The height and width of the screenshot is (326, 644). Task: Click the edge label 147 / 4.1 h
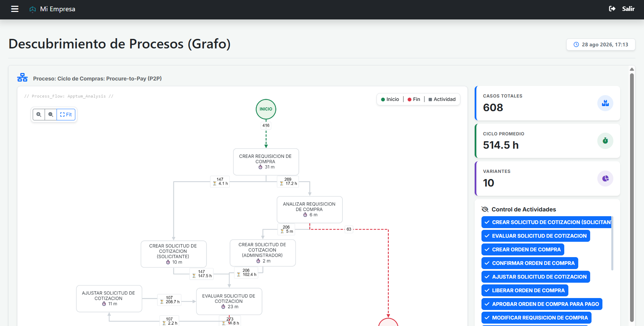(x=220, y=181)
